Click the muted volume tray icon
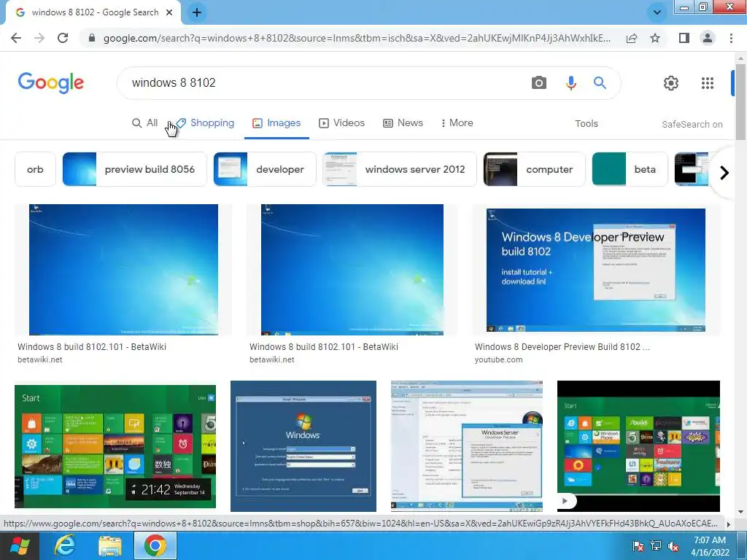747x560 pixels. click(x=673, y=546)
